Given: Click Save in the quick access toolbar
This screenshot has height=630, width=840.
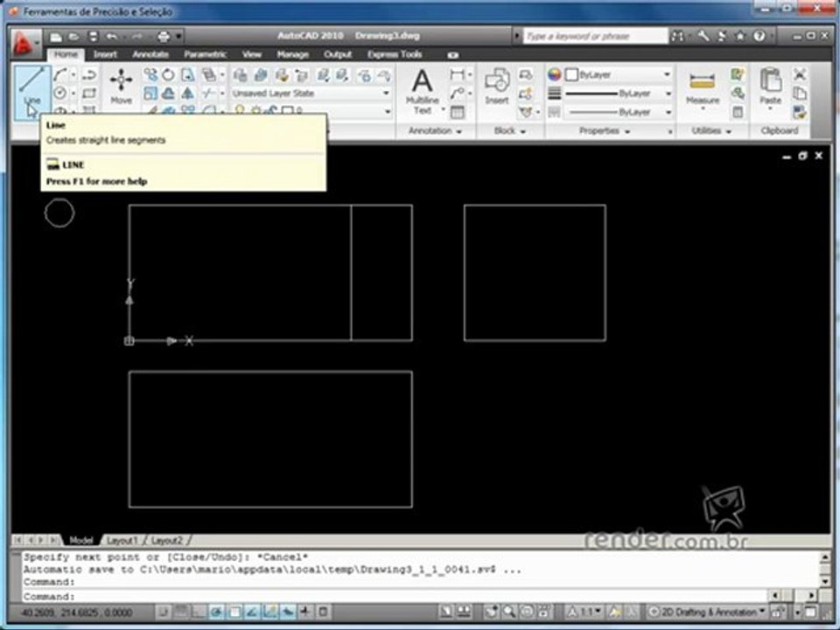Looking at the screenshot, I should [x=93, y=37].
